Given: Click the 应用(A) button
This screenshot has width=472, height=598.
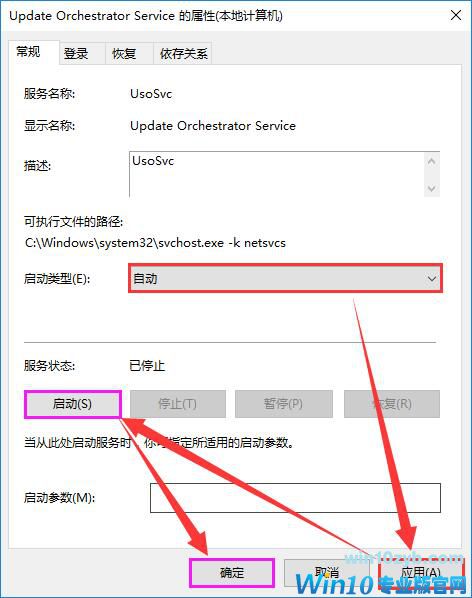Looking at the screenshot, I should (x=421, y=572).
